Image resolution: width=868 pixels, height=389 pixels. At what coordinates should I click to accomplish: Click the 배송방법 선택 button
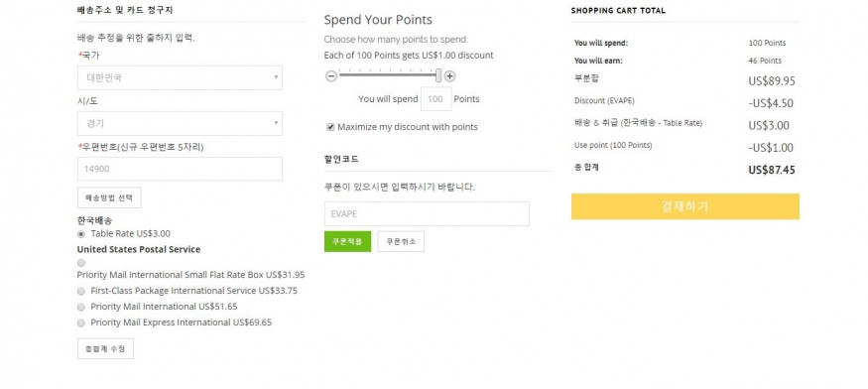coord(109,197)
